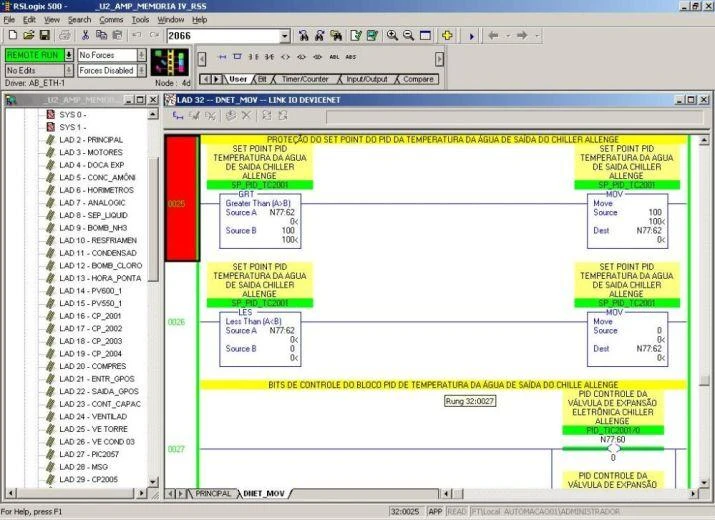Select LAD 29 - CP2005 in project tree
The width and height of the screenshot is (715, 520).
(88, 479)
